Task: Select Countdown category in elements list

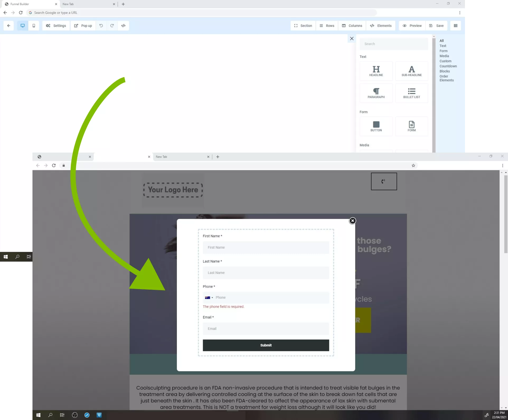Action: [448, 66]
